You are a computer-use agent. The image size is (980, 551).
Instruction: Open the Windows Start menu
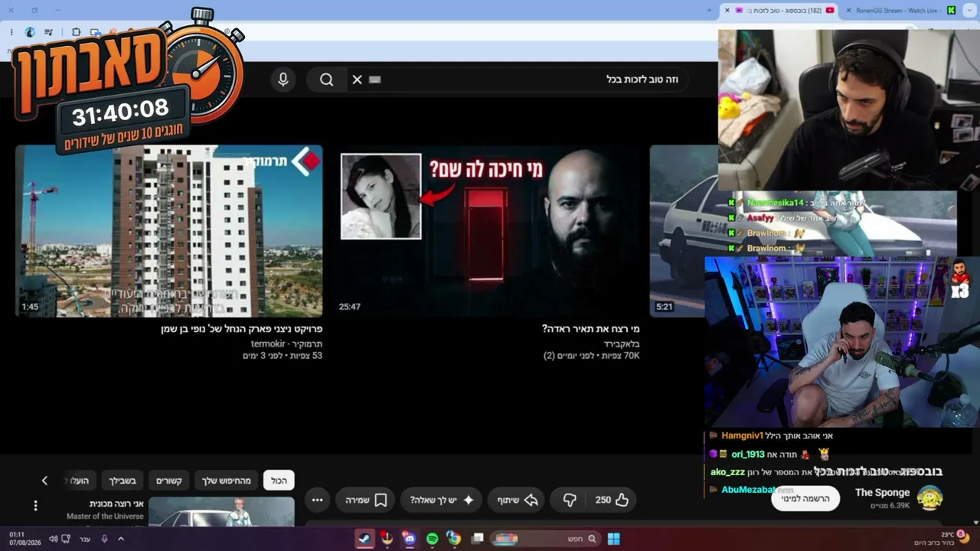coord(614,539)
